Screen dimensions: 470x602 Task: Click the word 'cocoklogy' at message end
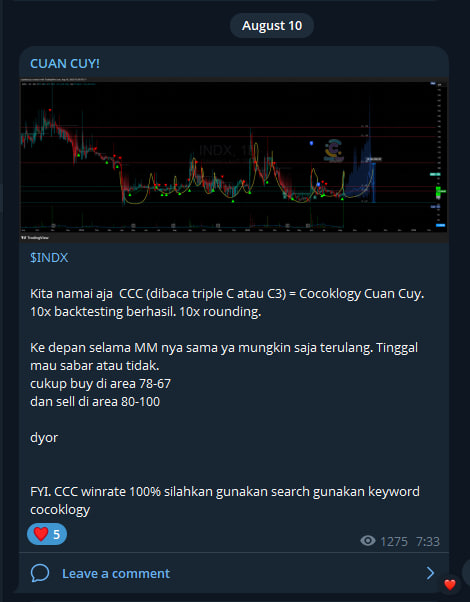click(60, 509)
